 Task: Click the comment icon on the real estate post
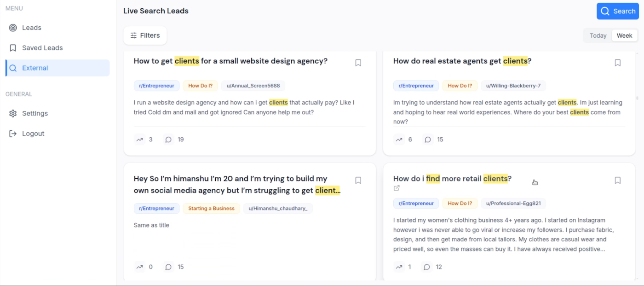428,139
